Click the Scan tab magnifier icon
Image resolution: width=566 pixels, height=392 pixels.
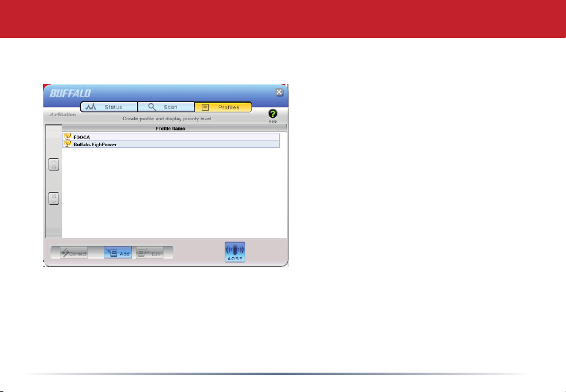(x=152, y=107)
